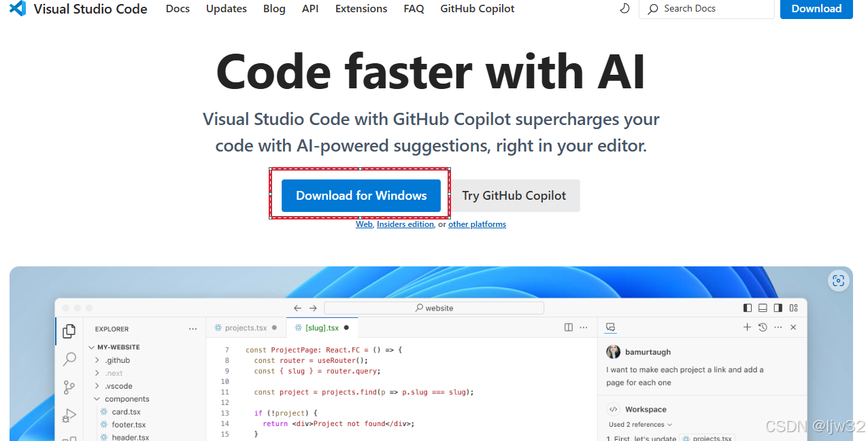Click code line 11 with projects.find
The height and width of the screenshot is (441, 868).
tap(364, 392)
